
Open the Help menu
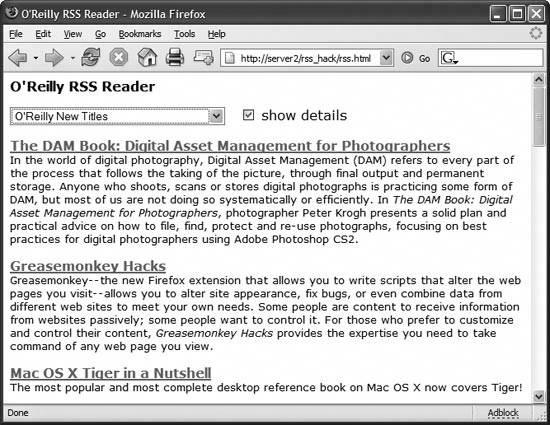coord(216,34)
